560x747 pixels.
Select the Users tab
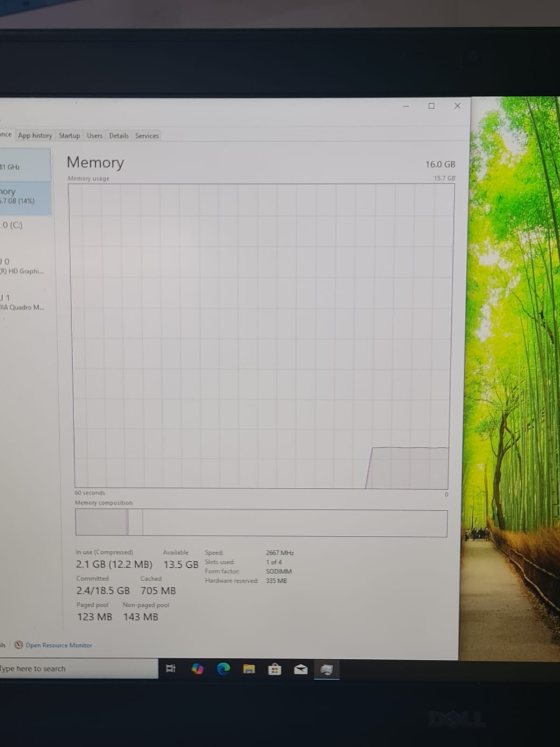(94, 135)
